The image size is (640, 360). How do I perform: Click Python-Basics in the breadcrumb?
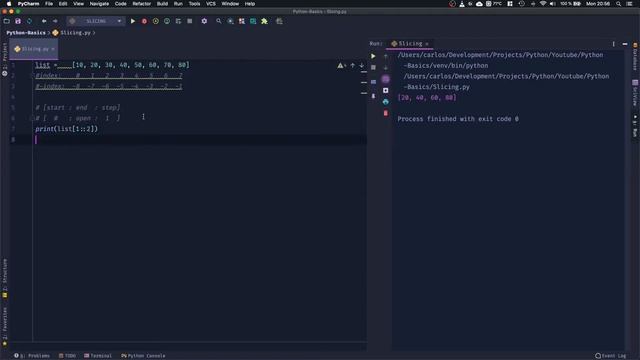pyautogui.click(x=26, y=33)
